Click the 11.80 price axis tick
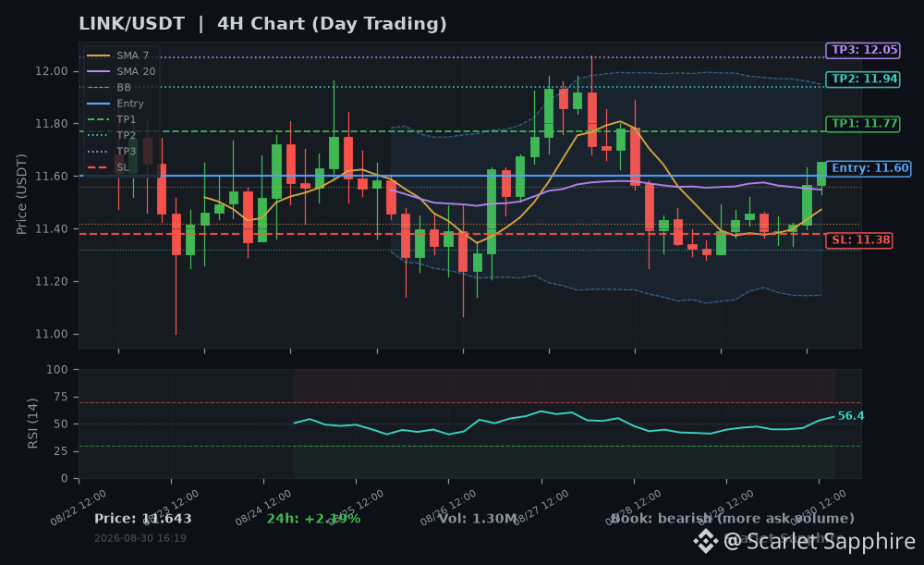The width and height of the screenshot is (924, 565). [51, 124]
